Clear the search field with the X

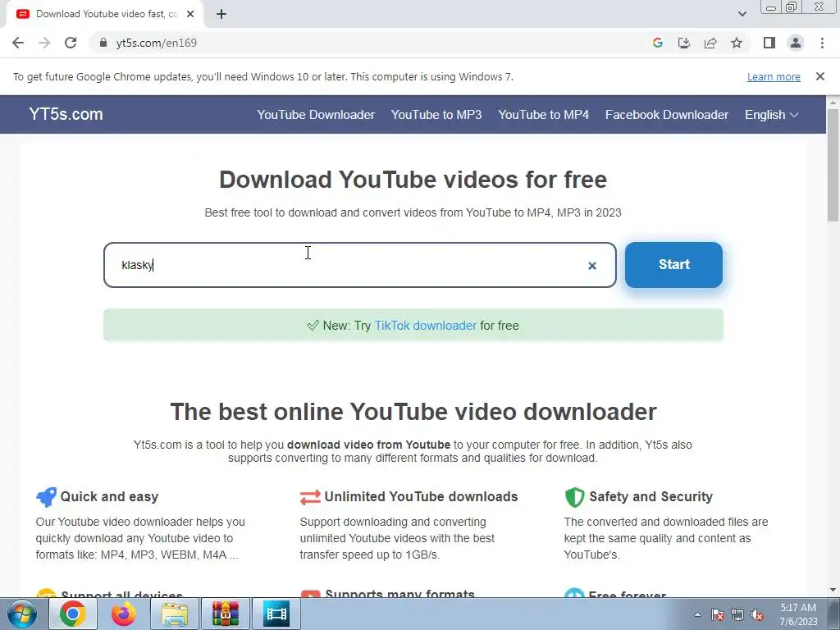(592, 266)
